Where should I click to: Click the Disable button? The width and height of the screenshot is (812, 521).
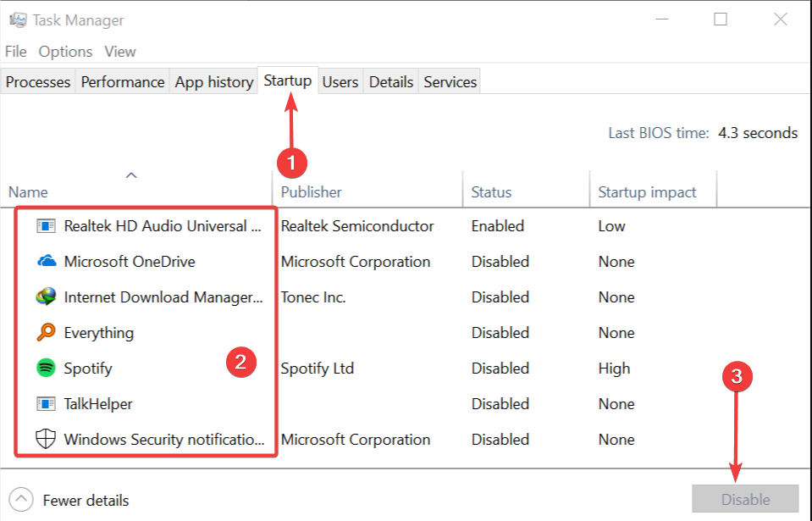[x=745, y=499]
